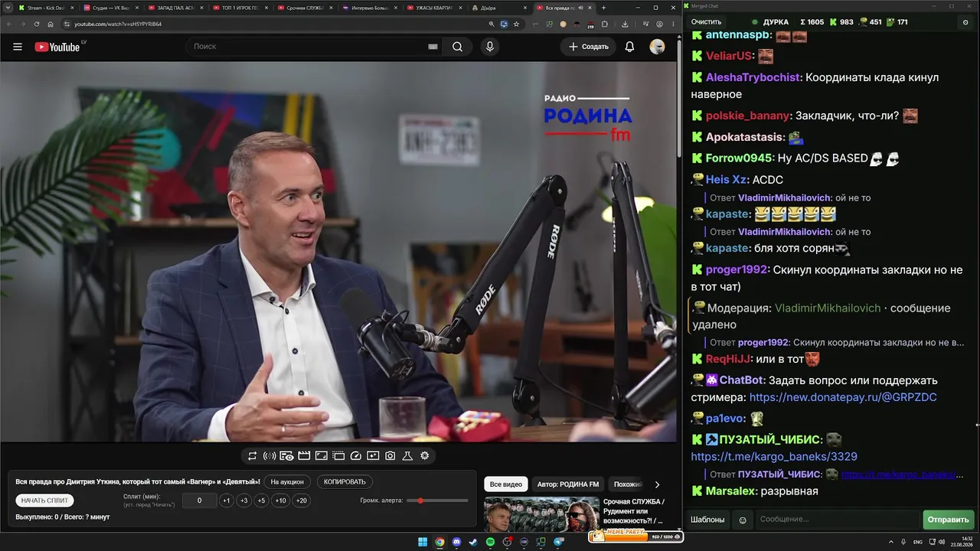Open YouTube notifications bell

[629, 47]
